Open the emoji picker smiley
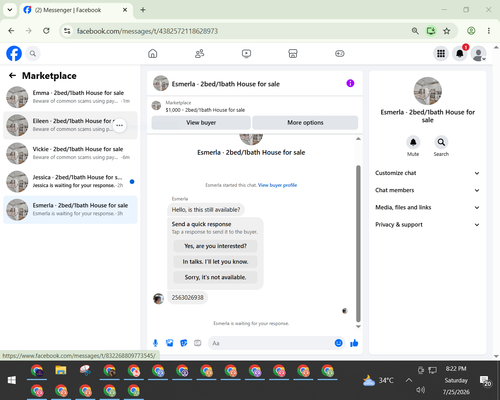The height and width of the screenshot is (400, 500). [338, 343]
